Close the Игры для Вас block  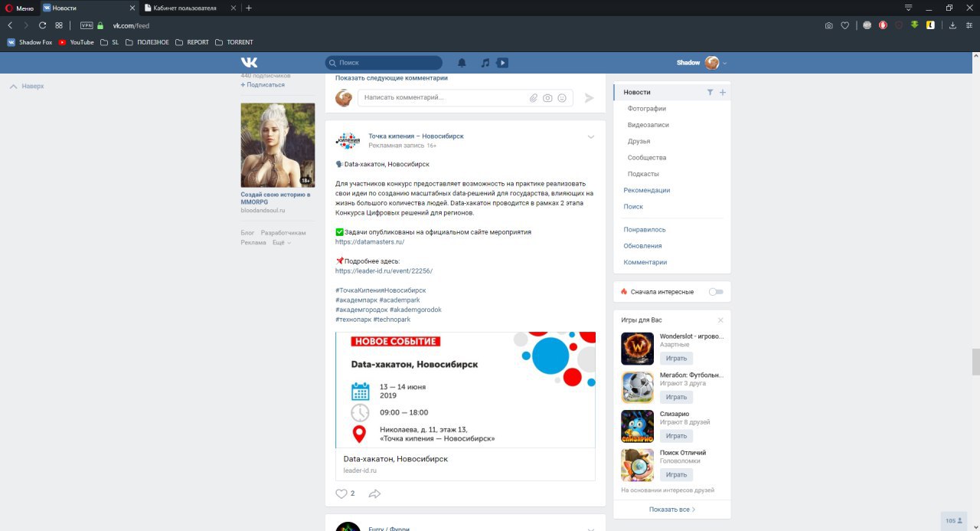point(720,320)
